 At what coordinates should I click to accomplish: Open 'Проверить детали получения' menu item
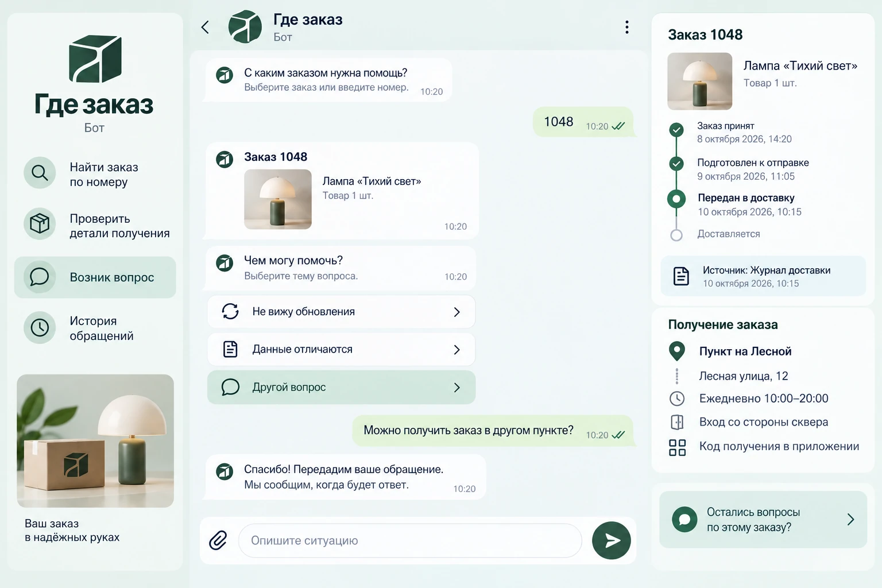pyautogui.click(x=95, y=224)
